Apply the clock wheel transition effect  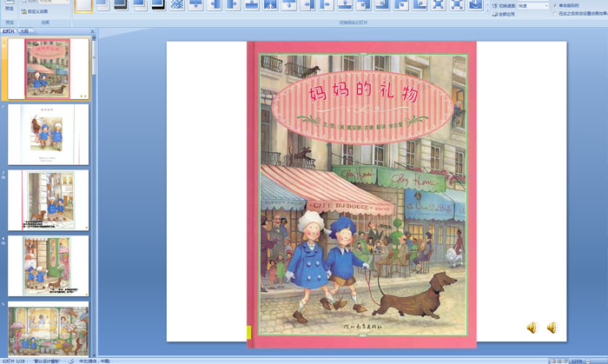pos(475,5)
